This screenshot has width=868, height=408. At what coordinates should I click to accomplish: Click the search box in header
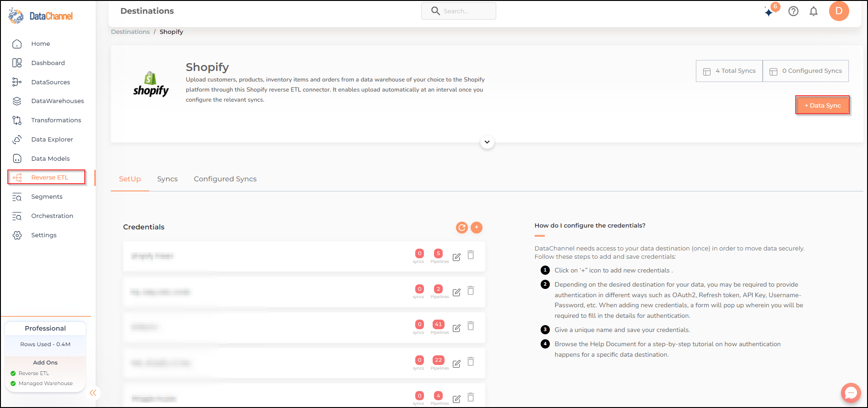458,11
